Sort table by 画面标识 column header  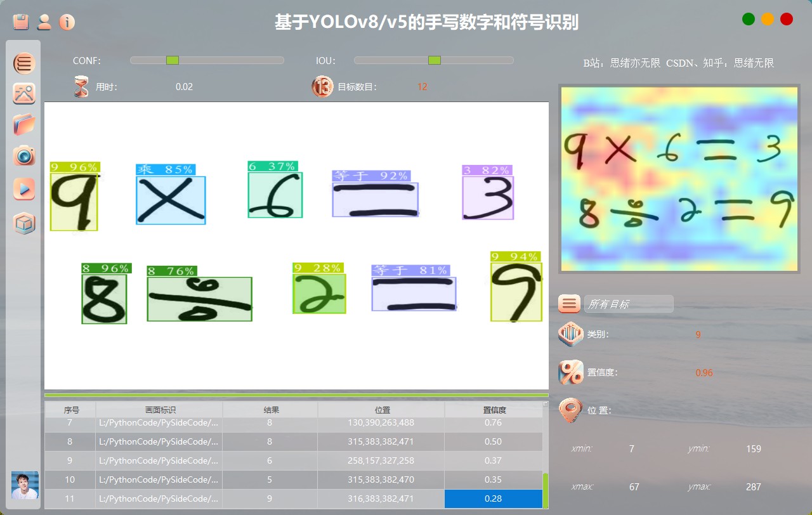(x=159, y=410)
